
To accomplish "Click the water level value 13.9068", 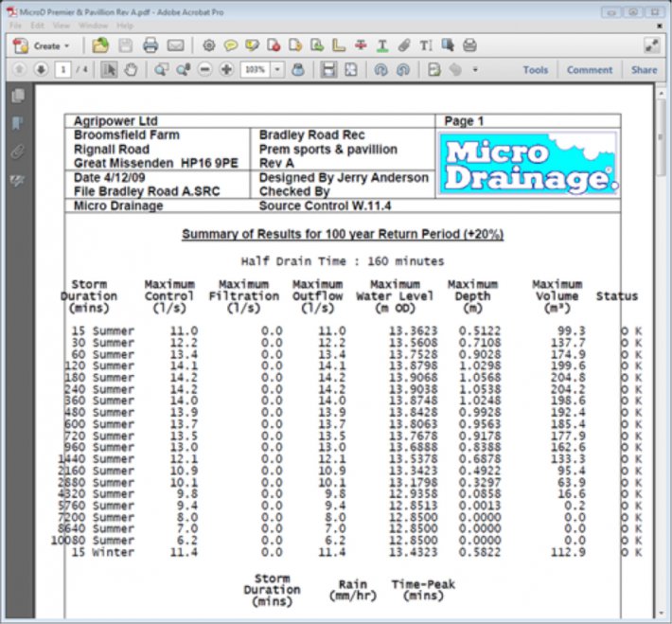I will (414, 378).
